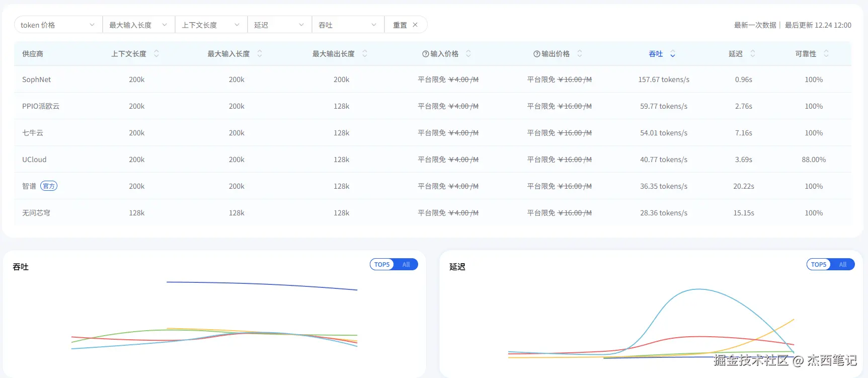This screenshot has width=868, height=378.
Task: Open the 最大输入长度 filter dropdown
Action: click(x=139, y=25)
